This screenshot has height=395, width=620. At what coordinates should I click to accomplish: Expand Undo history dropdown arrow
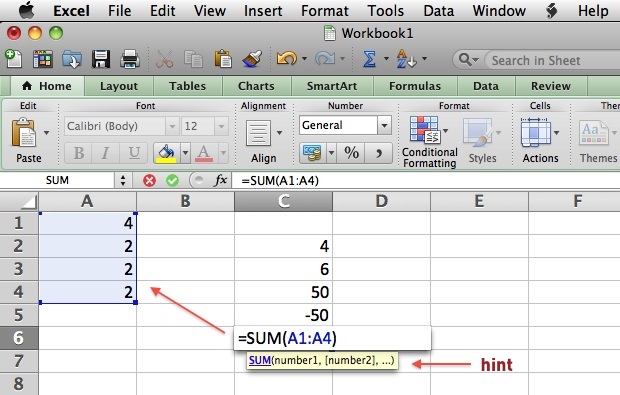pyautogui.click(x=304, y=59)
